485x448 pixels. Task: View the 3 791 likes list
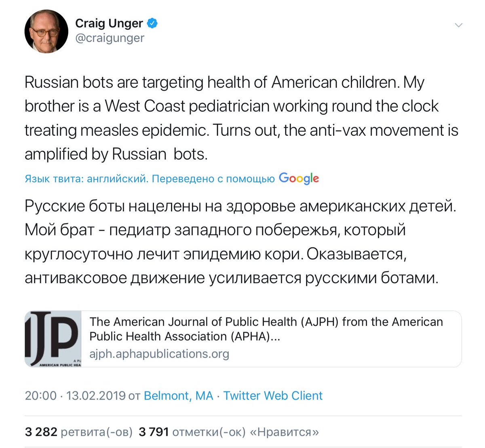pyautogui.click(x=229, y=432)
